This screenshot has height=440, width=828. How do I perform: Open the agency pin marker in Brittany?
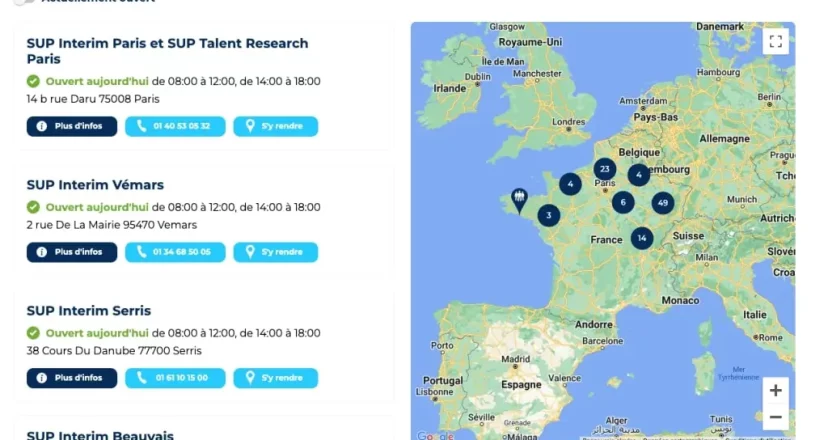click(x=520, y=201)
